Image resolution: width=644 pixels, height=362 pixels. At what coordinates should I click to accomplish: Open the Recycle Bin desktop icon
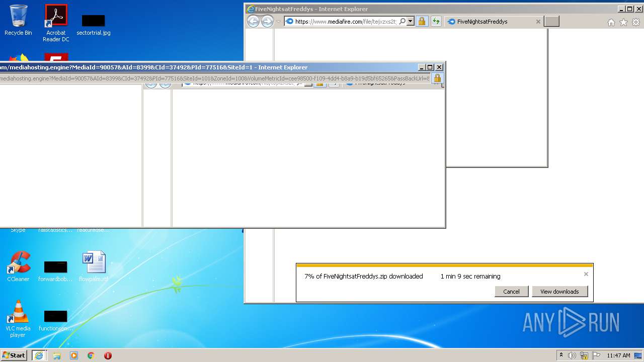tap(18, 20)
